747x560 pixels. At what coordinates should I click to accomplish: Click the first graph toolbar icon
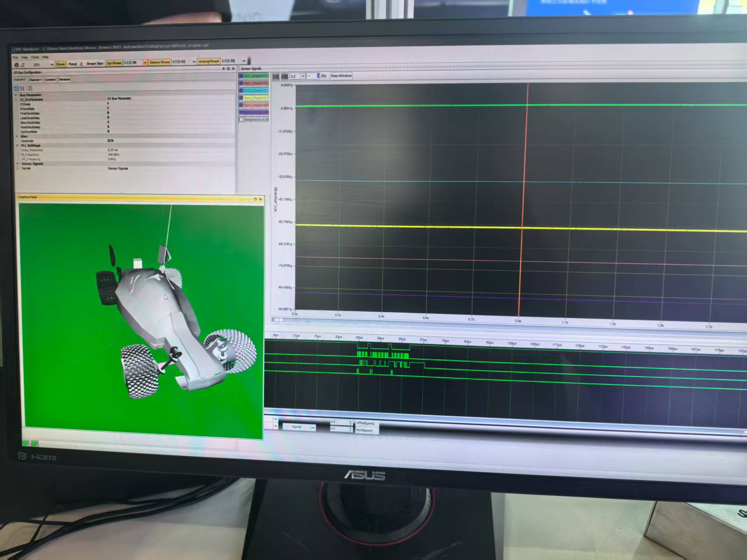coord(276,76)
